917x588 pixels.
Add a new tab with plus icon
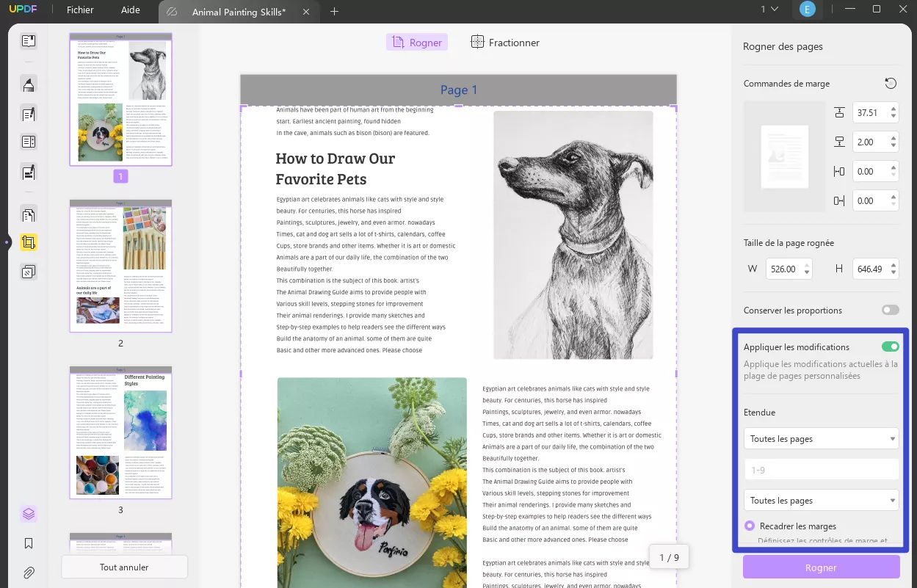(x=335, y=12)
